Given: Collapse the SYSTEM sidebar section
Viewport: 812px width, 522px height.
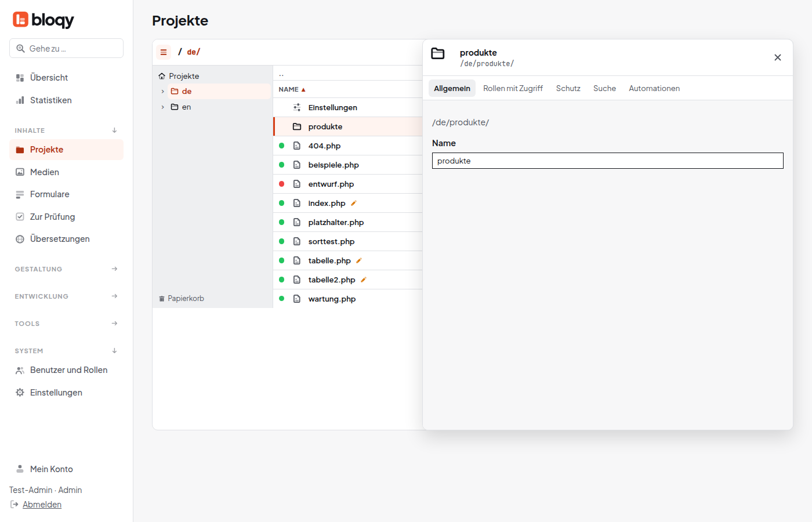Looking at the screenshot, I should [x=115, y=351].
